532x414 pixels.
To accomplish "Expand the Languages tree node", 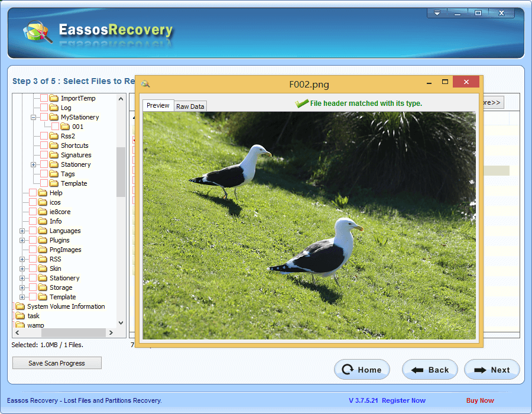I will point(22,230).
